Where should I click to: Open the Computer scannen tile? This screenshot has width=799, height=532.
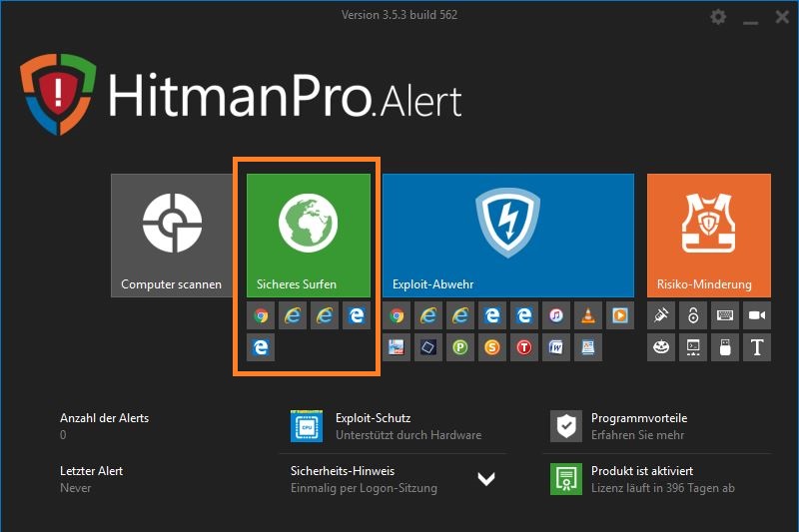click(x=172, y=236)
